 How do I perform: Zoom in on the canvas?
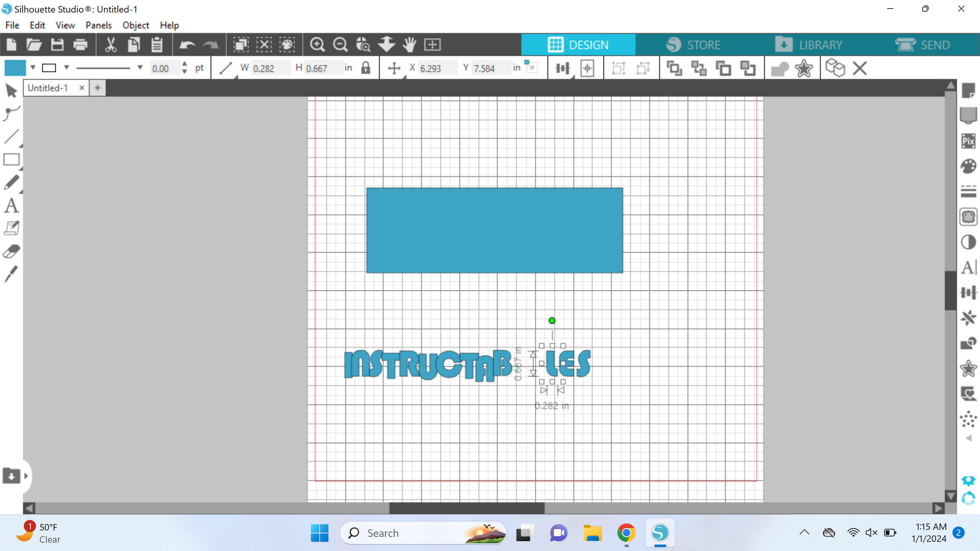pos(317,45)
